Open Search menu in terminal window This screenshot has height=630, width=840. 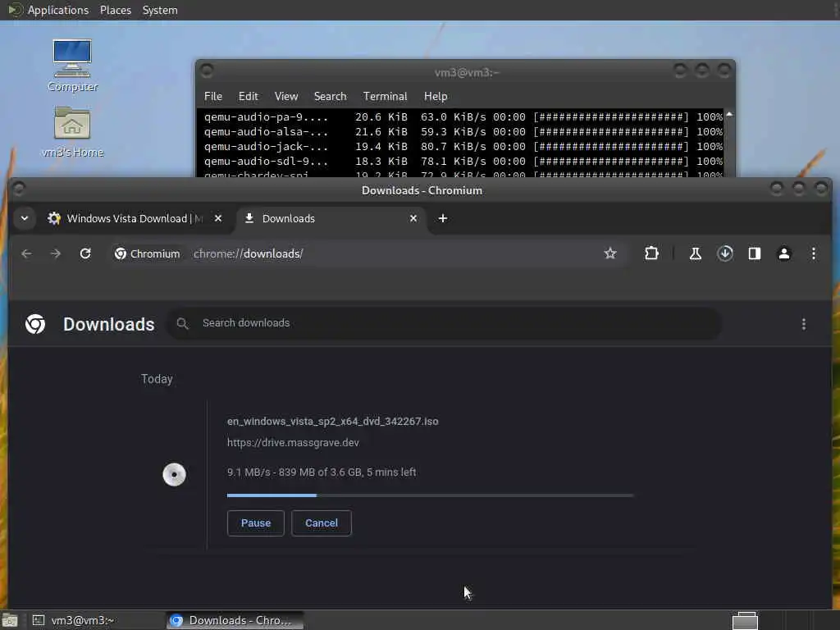tap(330, 97)
